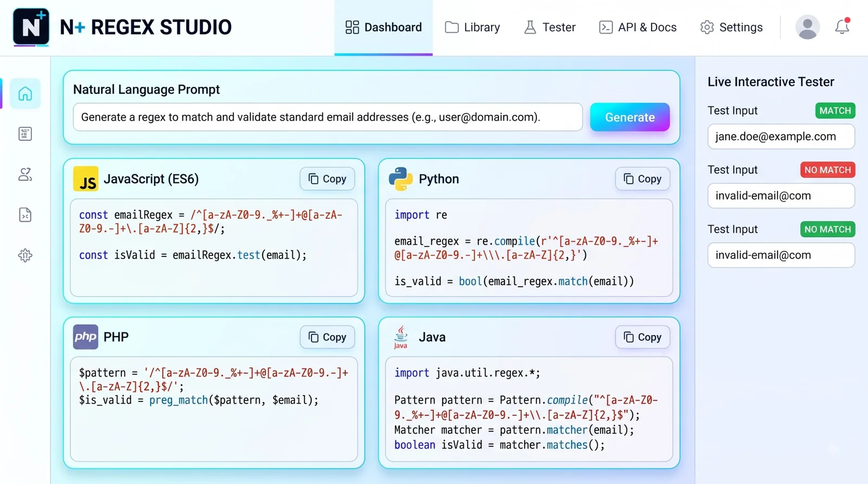Screen dimensions: 868x484
Task: Focus the Natural Language Prompt input field
Action: click(328, 117)
